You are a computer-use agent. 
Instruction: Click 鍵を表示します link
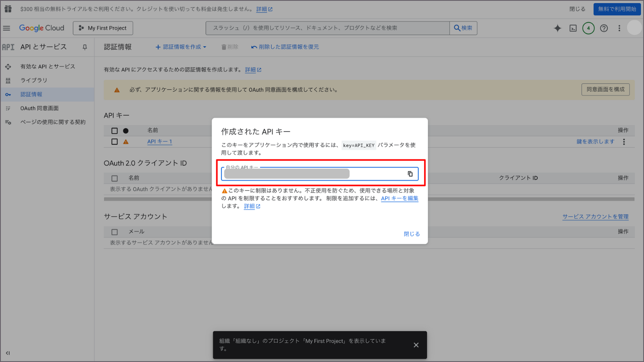click(595, 142)
